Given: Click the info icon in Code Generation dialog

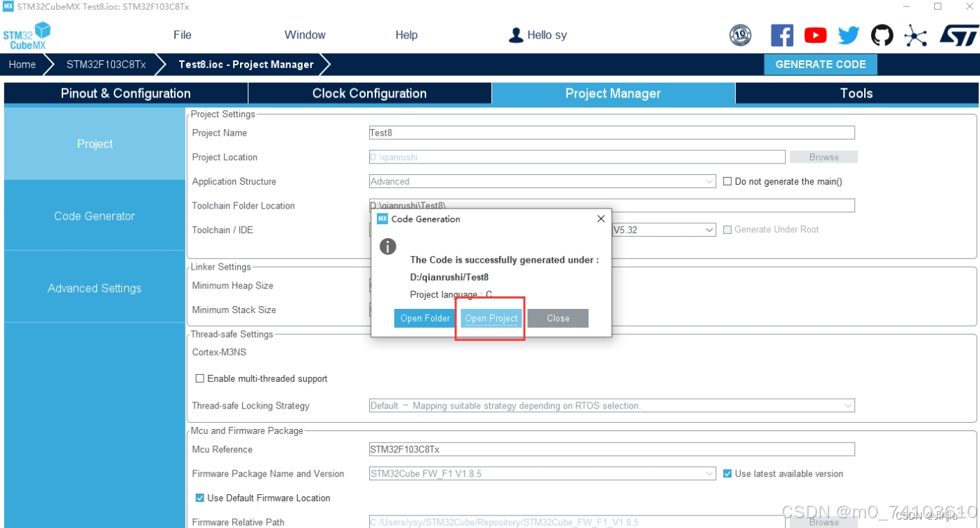Looking at the screenshot, I should 388,246.
